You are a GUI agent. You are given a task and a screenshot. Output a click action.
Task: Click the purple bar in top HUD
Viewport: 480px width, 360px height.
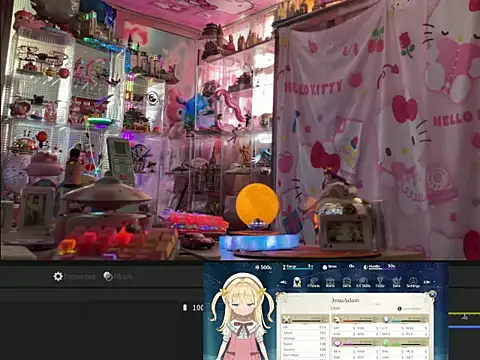[x=379, y=267]
